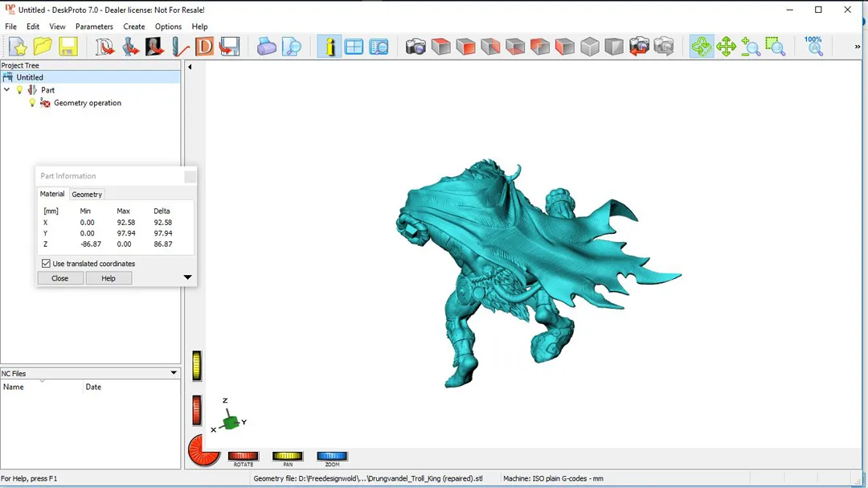This screenshot has height=488, width=868.
Task: Collapse the left panel using the arrow
Action: pos(190,67)
